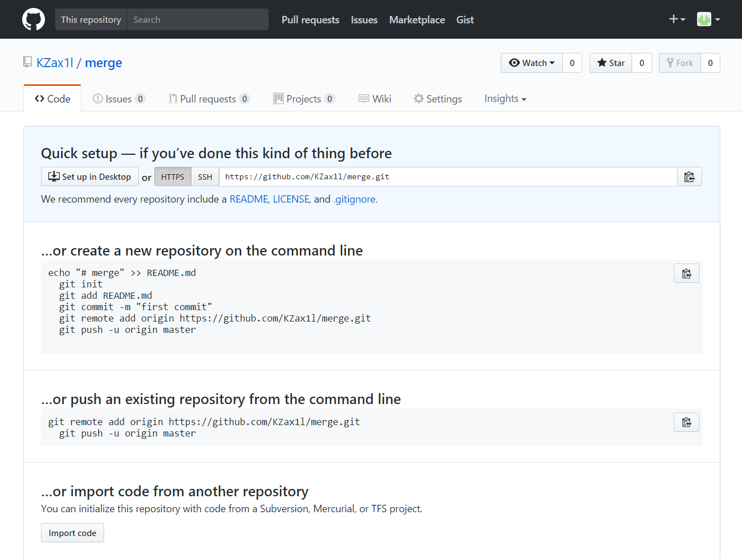Open the user avatar menu

(x=708, y=19)
